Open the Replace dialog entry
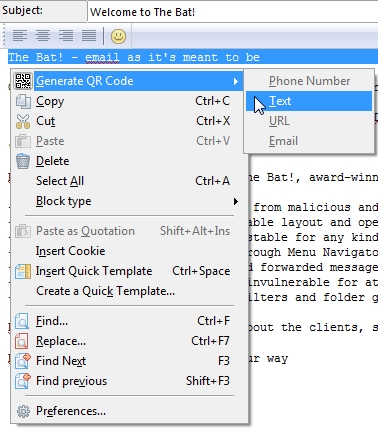 coord(129,341)
